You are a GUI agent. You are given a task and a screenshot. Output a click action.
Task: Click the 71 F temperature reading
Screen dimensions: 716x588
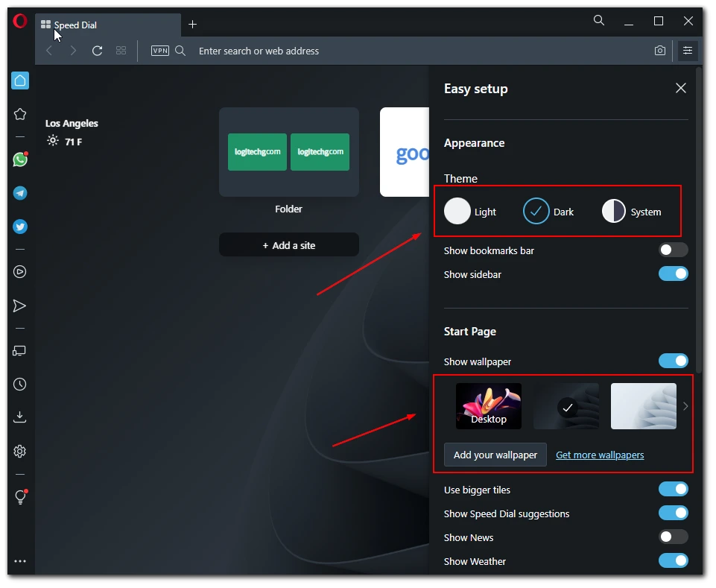coord(74,142)
